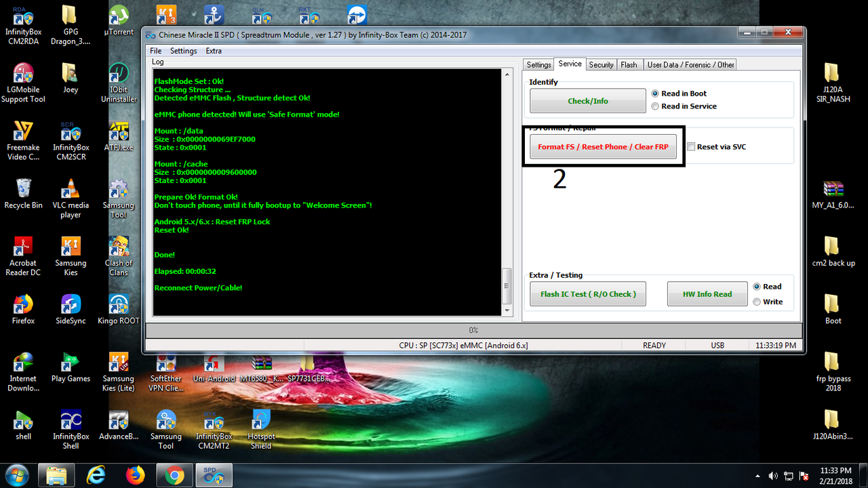The width and height of the screenshot is (868, 488).
Task: Select the Write option for HW Info
Action: [x=768, y=302]
